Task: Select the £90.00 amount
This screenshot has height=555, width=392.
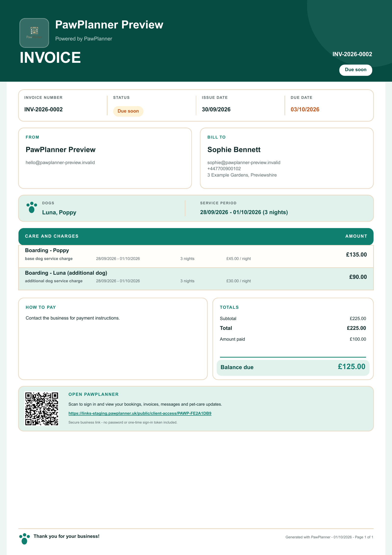Action: [358, 277]
